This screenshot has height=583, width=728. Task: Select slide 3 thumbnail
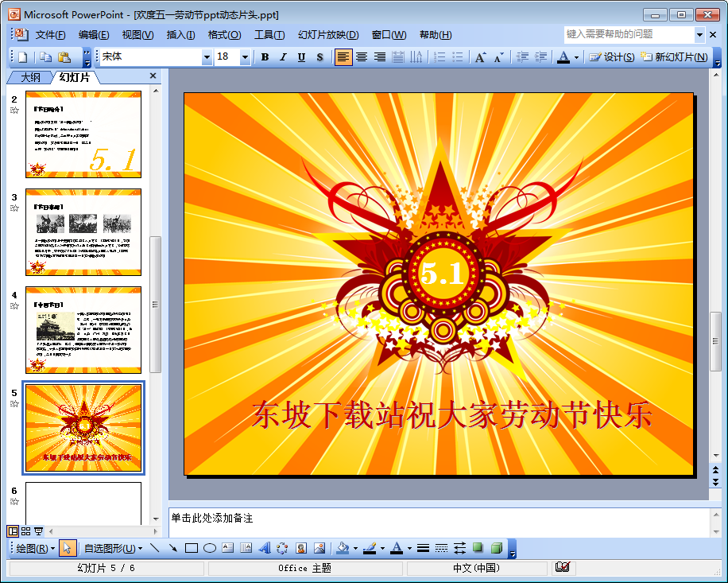point(83,232)
